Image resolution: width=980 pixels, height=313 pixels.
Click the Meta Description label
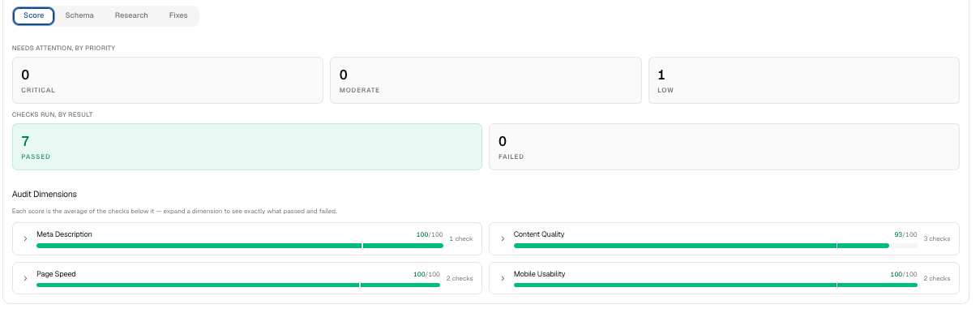coord(64,234)
